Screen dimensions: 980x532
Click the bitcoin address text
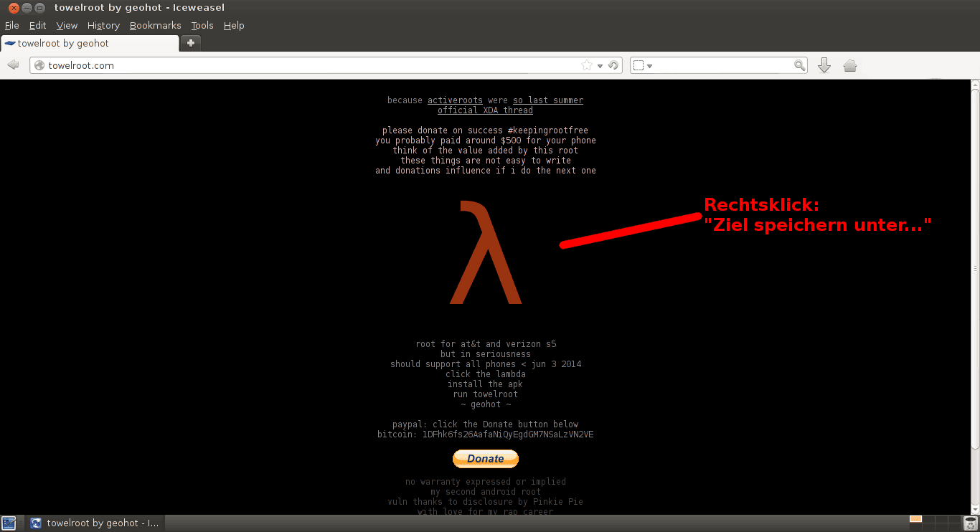coord(508,434)
